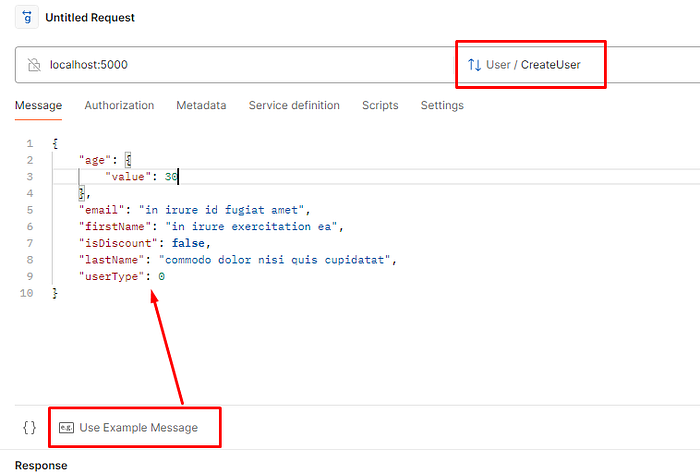
Task: Click the false value of isDiscount
Action: click(x=188, y=243)
